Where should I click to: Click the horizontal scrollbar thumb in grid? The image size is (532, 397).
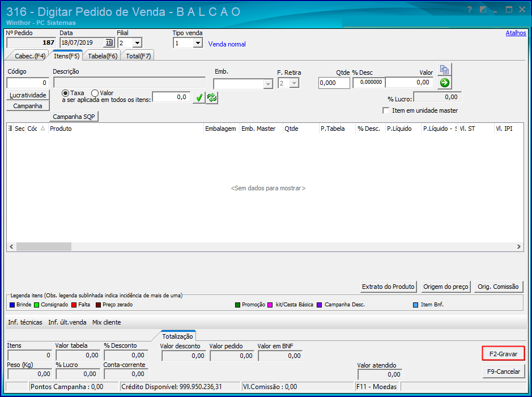point(44,246)
